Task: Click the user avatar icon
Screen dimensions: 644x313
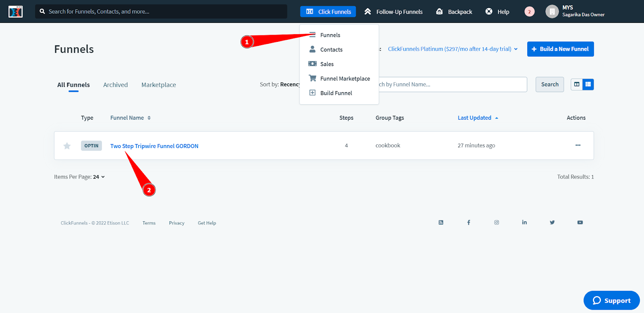Action: tap(552, 12)
